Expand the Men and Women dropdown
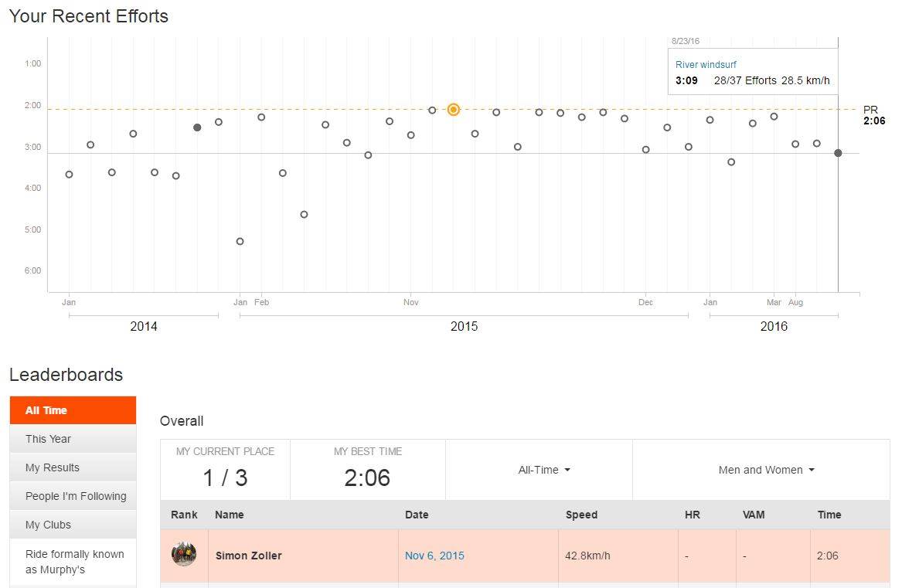This screenshot has height=588, width=902. [x=766, y=470]
